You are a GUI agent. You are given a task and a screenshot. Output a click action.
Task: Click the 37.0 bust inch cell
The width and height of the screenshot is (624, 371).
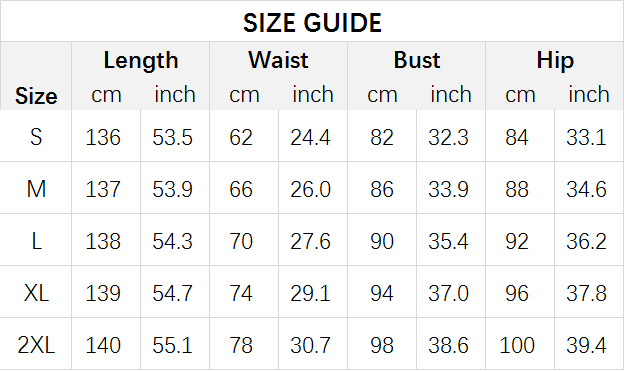(448, 293)
